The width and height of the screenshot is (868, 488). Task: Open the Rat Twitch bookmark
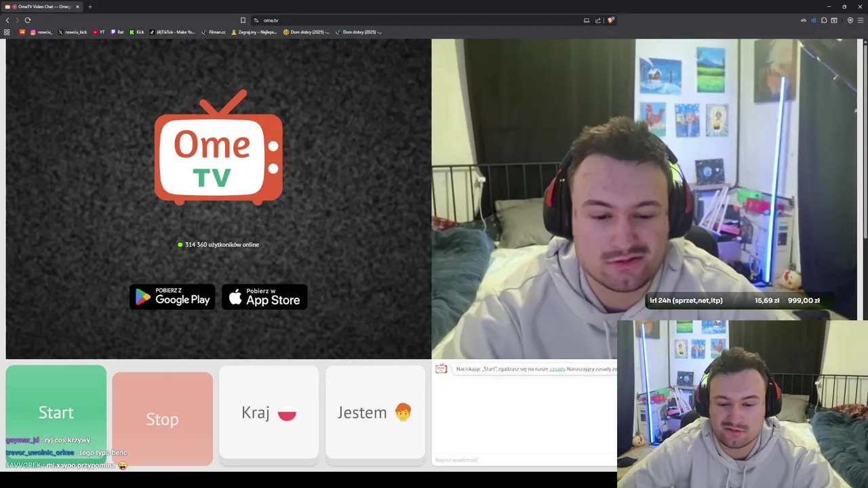click(117, 32)
